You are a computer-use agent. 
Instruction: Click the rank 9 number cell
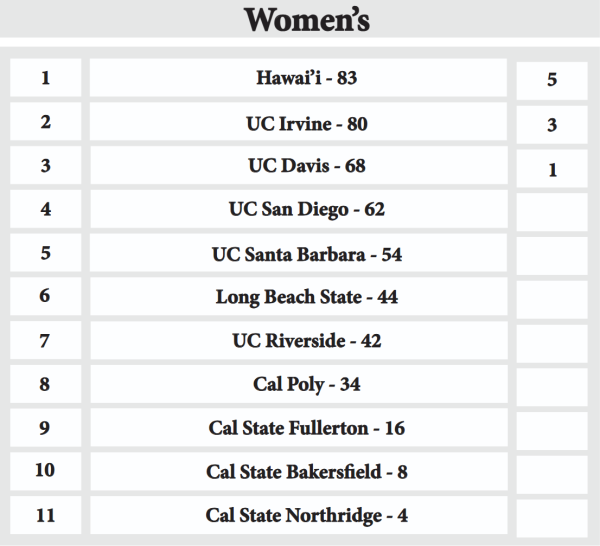(x=45, y=429)
